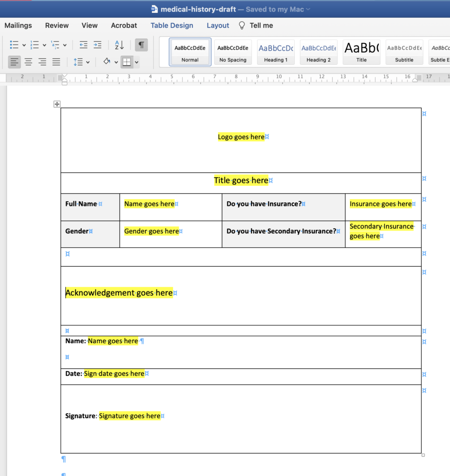Switch to the Review tab
This screenshot has height=476, width=450.
coord(57,26)
